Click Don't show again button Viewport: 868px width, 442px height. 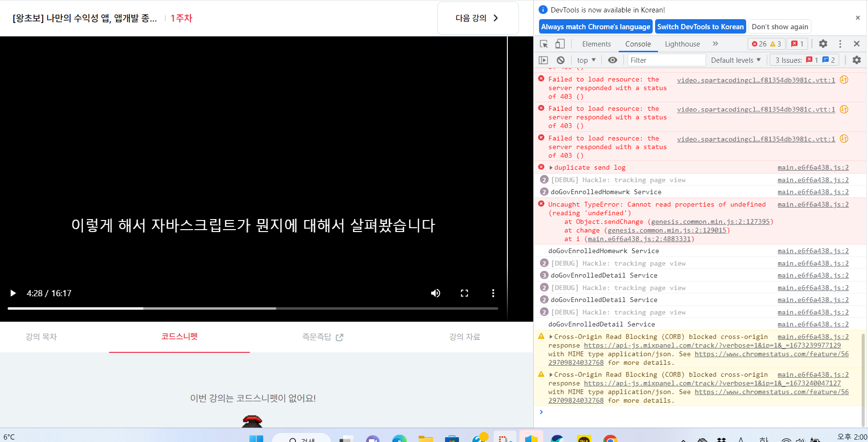(780, 27)
